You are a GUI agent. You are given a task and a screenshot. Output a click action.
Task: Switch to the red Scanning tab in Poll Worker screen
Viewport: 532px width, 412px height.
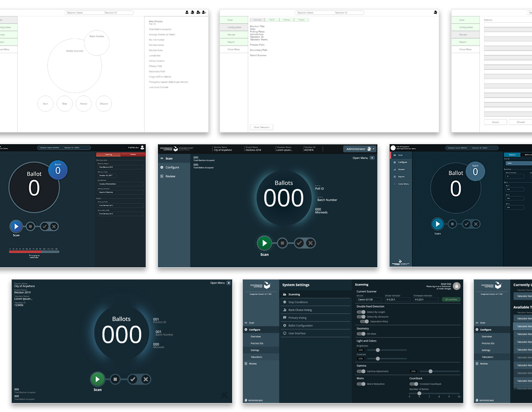click(108, 154)
